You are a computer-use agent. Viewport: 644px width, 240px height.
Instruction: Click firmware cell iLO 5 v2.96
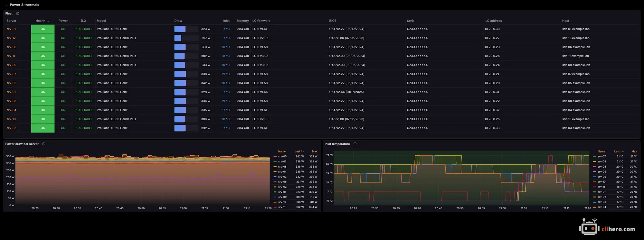pyautogui.click(x=260, y=38)
